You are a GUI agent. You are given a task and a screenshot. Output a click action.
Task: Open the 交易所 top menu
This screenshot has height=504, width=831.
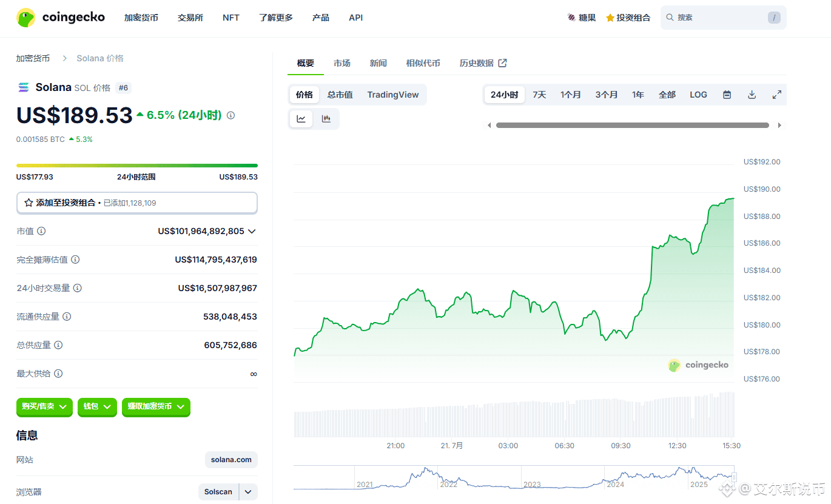pyautogui.click(x=190, y=18)
